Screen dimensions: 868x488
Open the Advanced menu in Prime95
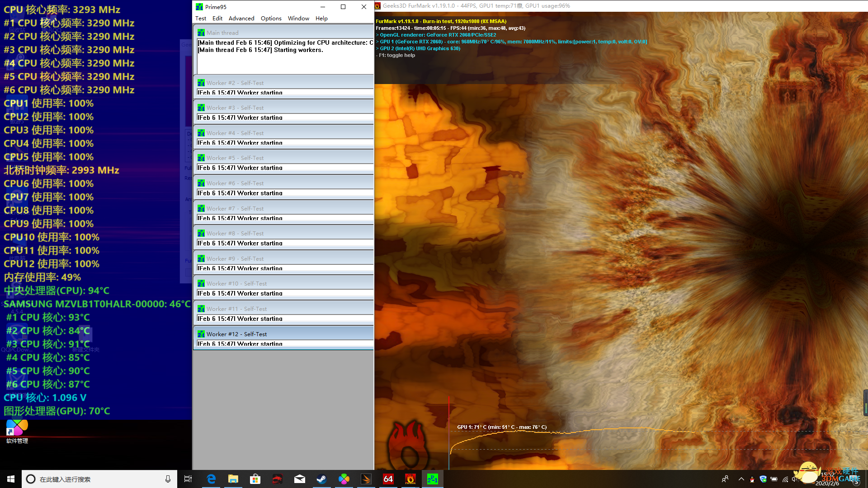coord(241,19)
